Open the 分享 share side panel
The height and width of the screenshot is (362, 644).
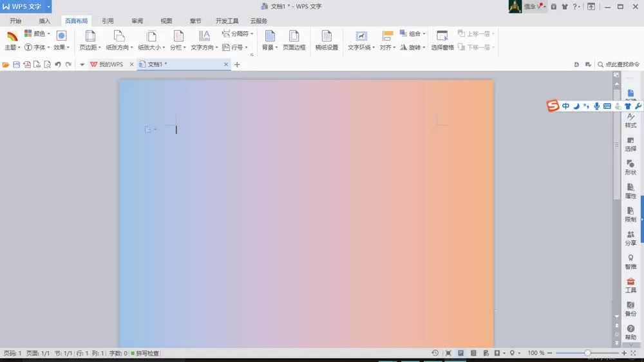[x=630, y=238]
